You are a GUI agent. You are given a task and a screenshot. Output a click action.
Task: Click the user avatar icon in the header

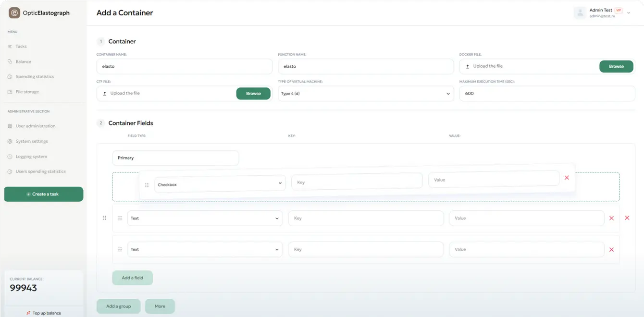coord(580,13)
